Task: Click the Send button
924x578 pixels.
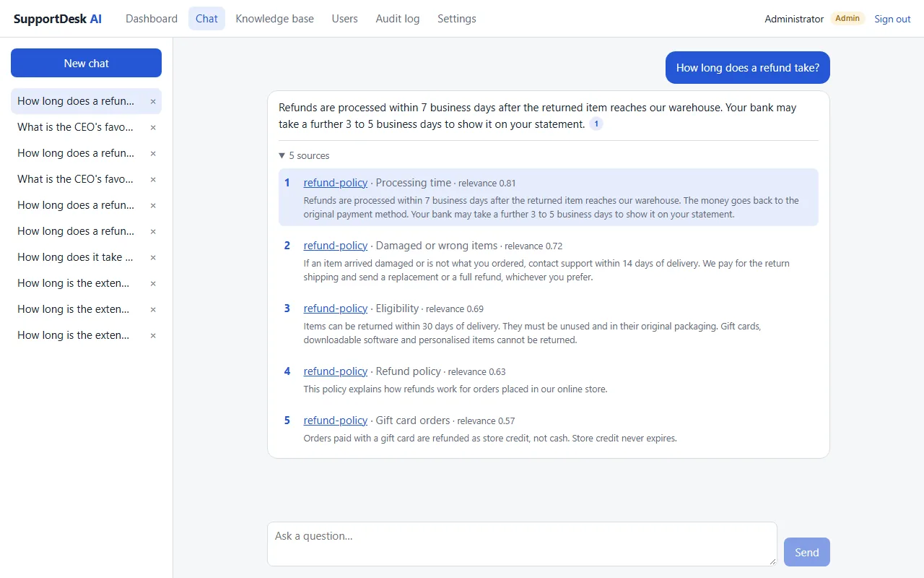Action: click(x=806, y=552)
